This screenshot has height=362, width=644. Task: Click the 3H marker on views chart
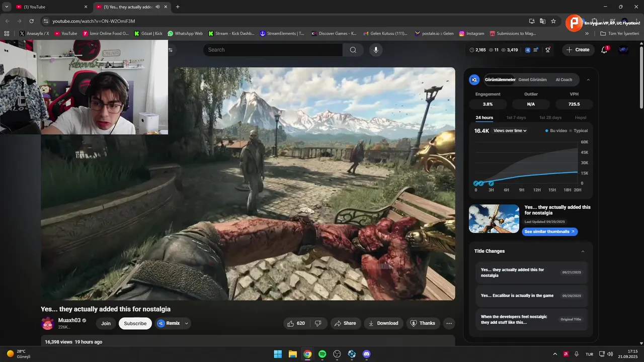coord(491,184)
